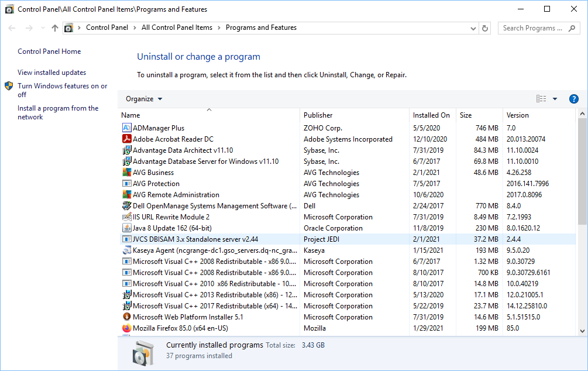Click the Adobe Acrobat Reader DC icon
The image size is (588, 371).
[x=127, y=139]
